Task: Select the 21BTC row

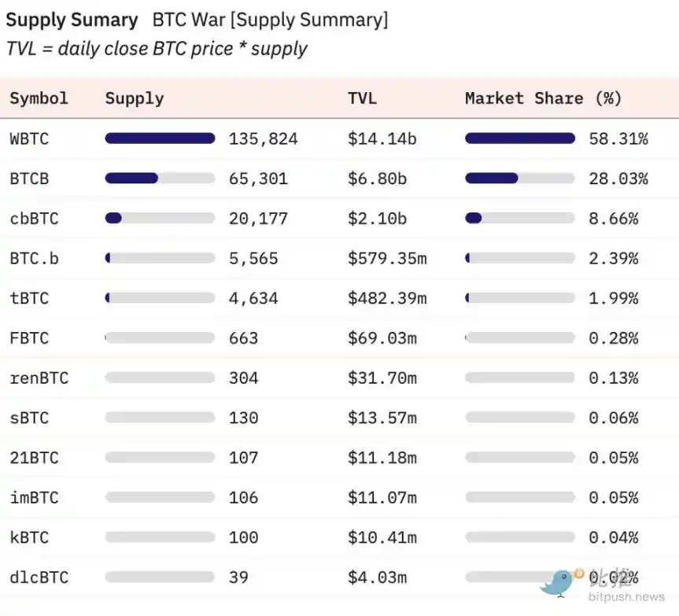Action: coord(340,458)
